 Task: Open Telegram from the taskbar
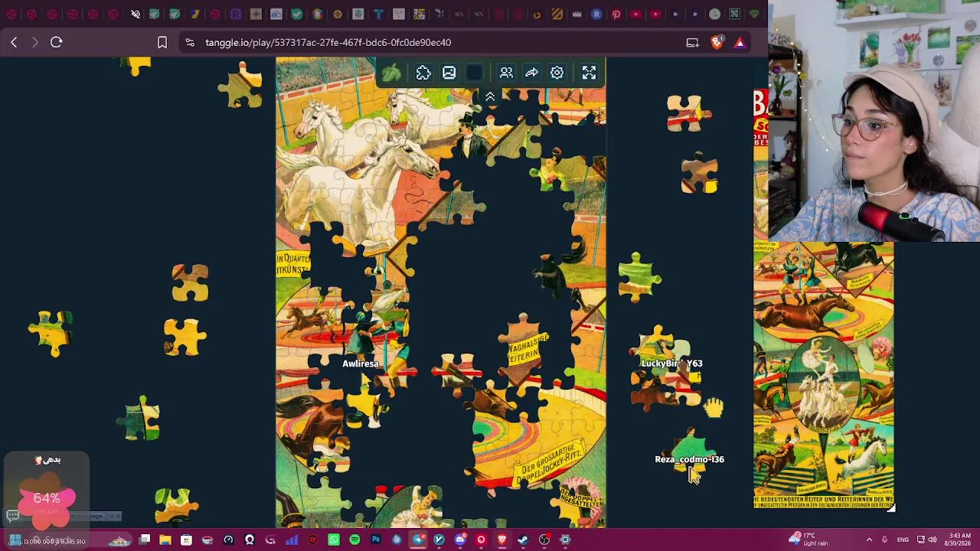418,540
